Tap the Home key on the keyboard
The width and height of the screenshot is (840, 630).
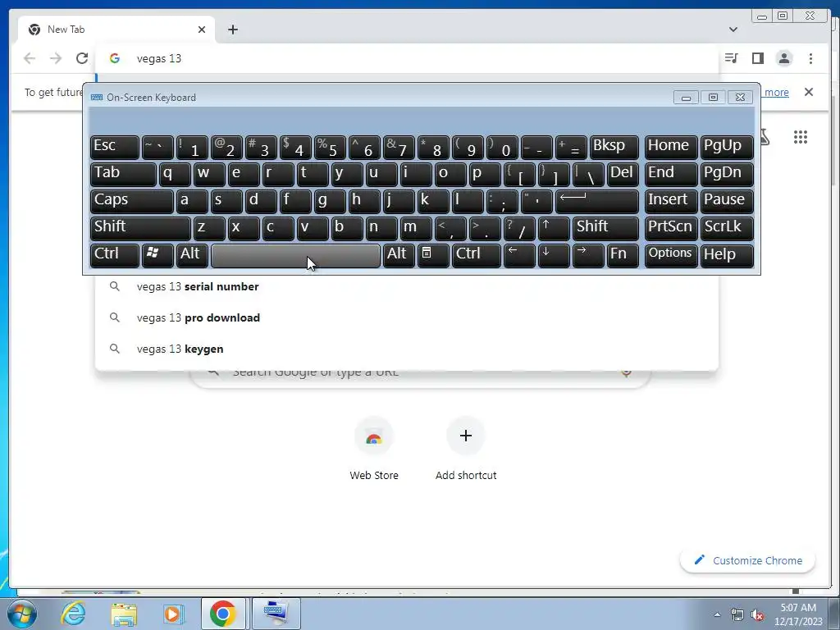[x=671, y=147]
